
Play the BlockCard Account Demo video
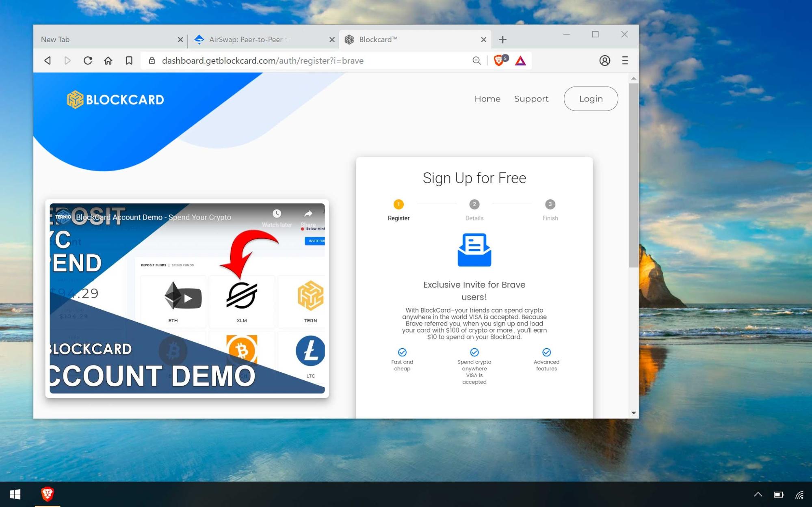tap(188, 298)
